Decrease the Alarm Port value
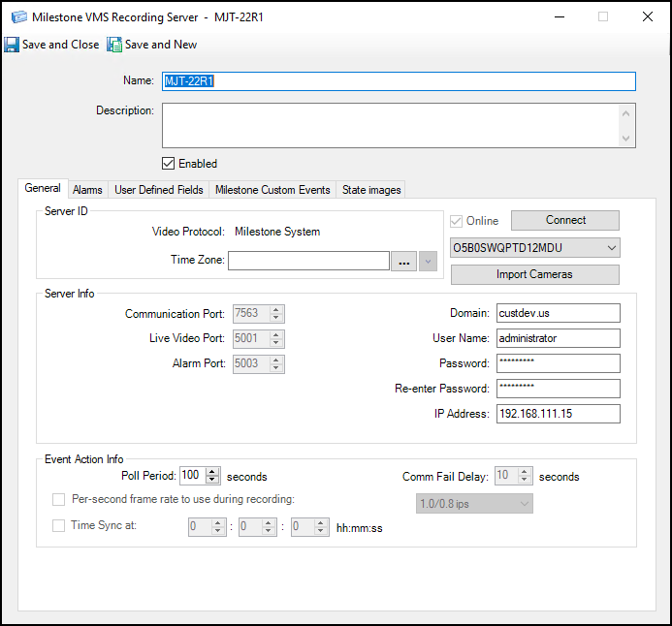This screenshot has width=672, height=626. pyautogui.click(x=276, y=368)
